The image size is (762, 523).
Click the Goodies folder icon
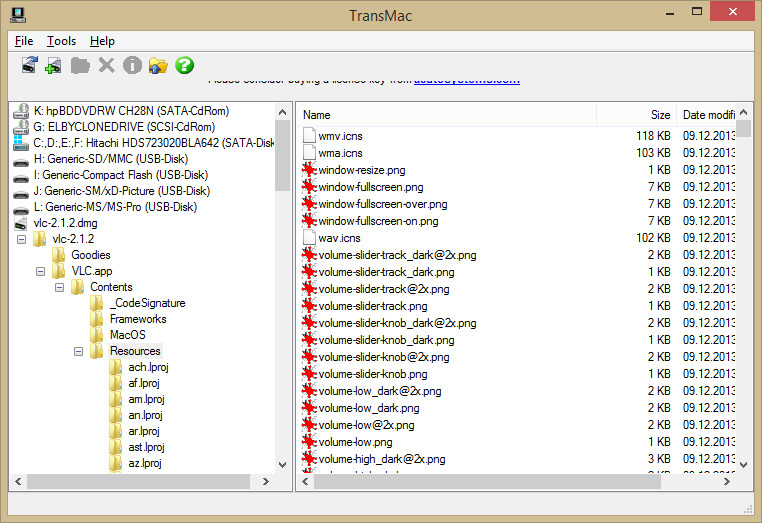click(x=58, y=255)
